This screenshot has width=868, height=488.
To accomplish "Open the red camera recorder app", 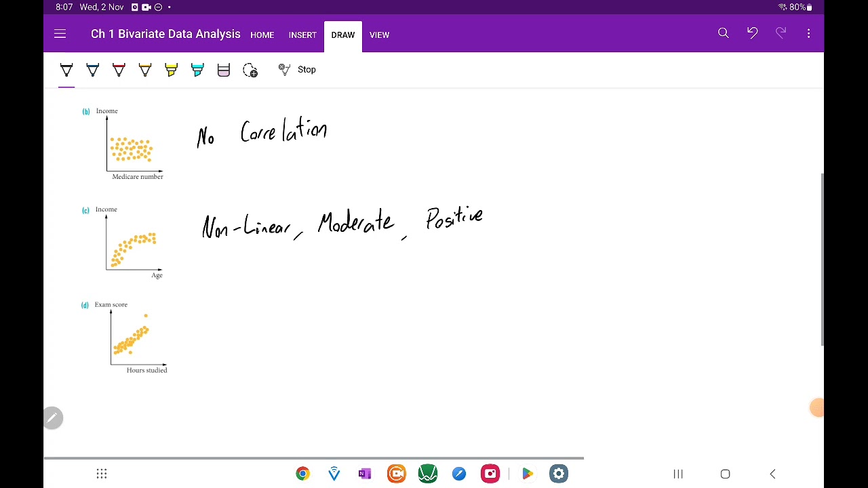I will click(490, 474).
